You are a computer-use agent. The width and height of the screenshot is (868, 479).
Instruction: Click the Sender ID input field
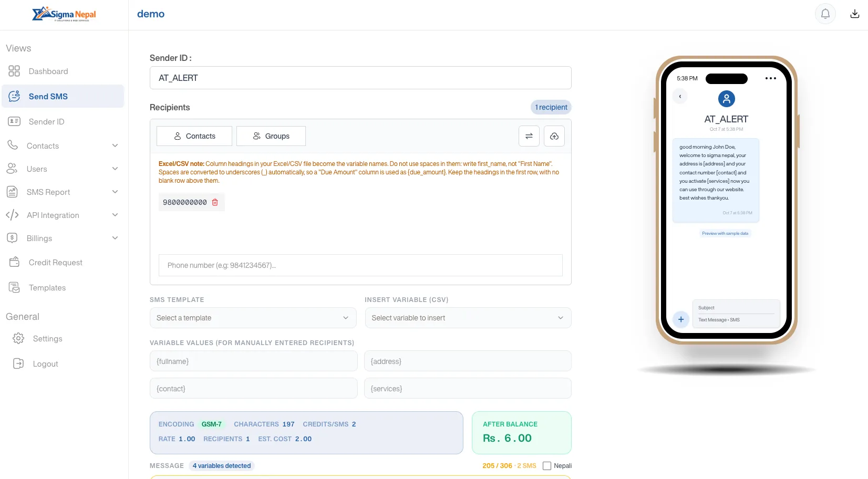(360, 78)
